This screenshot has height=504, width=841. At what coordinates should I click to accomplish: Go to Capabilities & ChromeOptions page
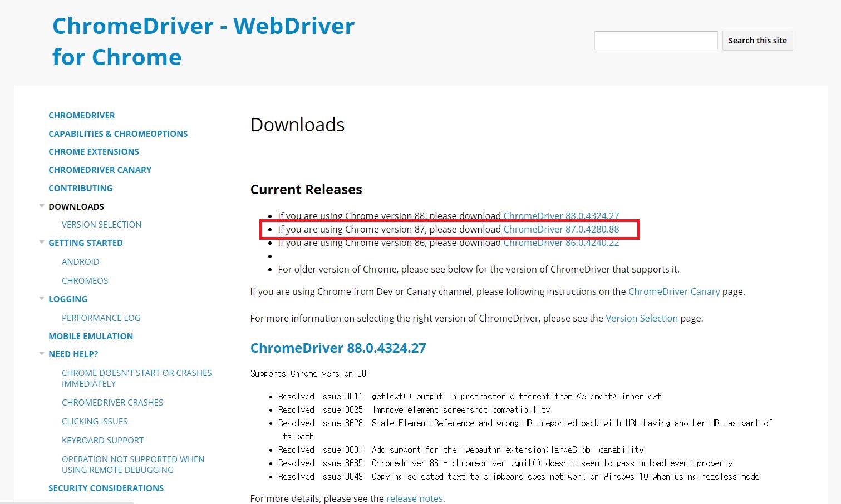tap(118, 134)
